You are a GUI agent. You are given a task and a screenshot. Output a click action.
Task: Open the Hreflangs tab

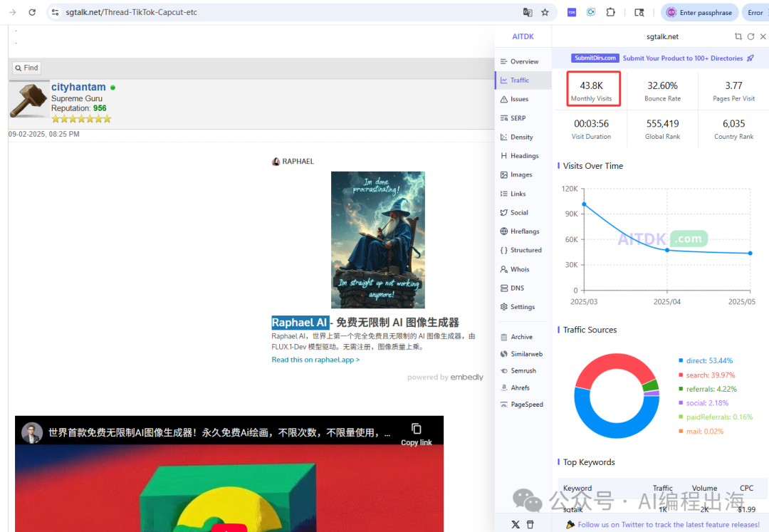(523, 231)
